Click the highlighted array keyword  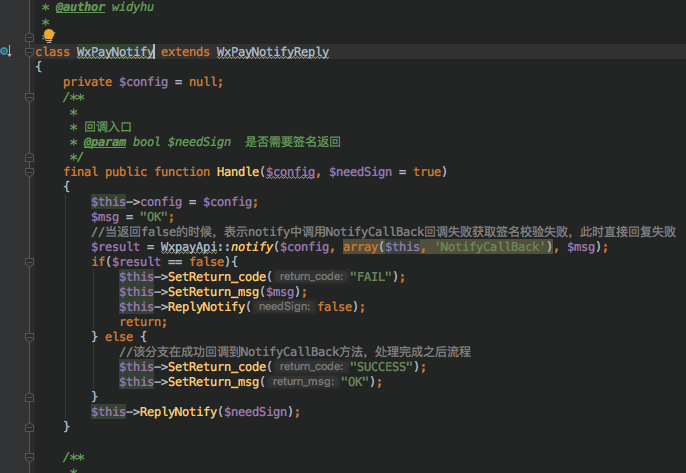(360, 247)
